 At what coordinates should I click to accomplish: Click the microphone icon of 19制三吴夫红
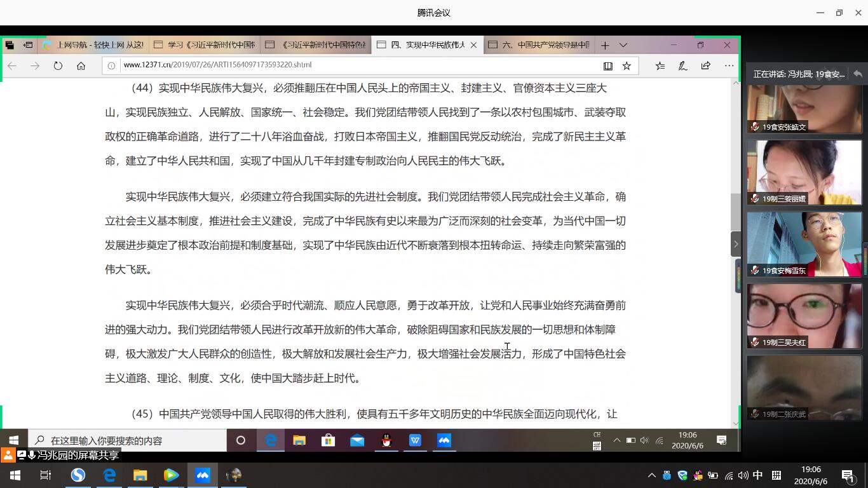point(754,342)
